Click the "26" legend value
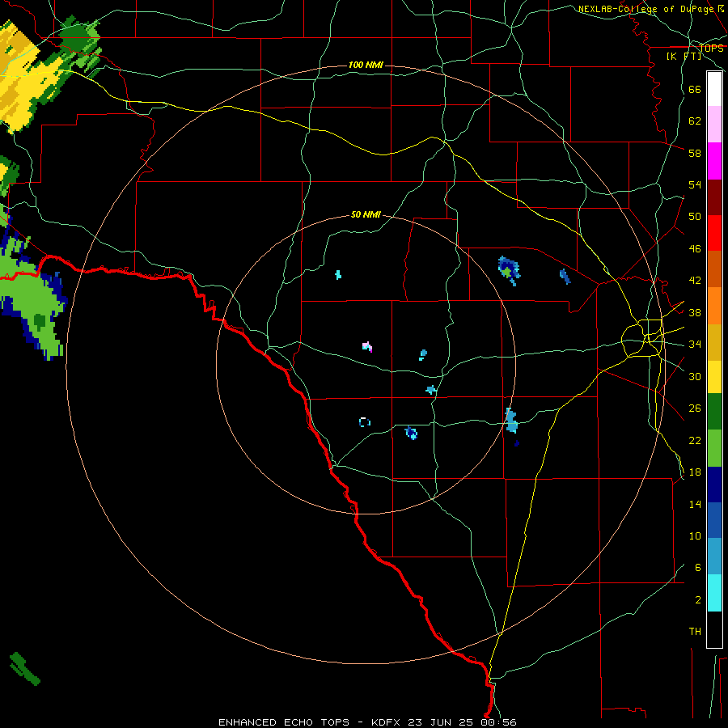This screenshot has height=728, width=728. 695,408
